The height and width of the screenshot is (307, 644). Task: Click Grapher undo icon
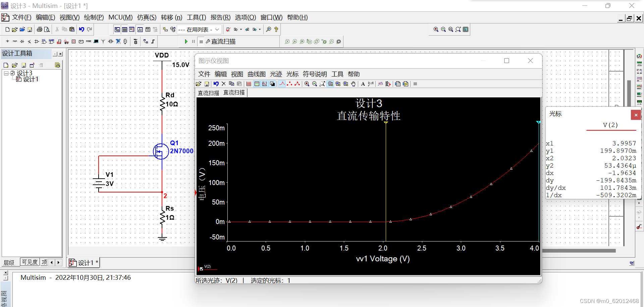[x=216, y=84]
